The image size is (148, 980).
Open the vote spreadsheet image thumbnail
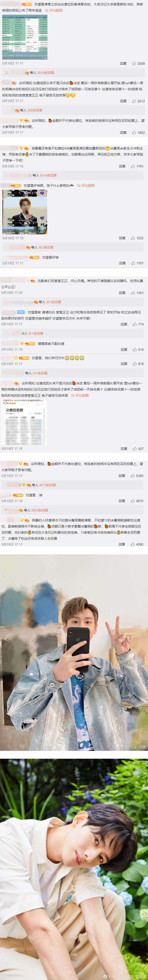[x=25, y=37]
